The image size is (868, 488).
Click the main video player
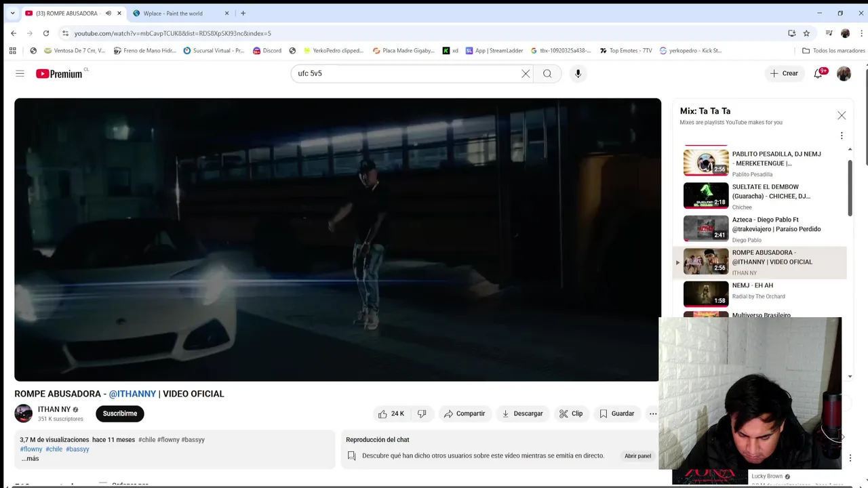click(x=338, y=239)
